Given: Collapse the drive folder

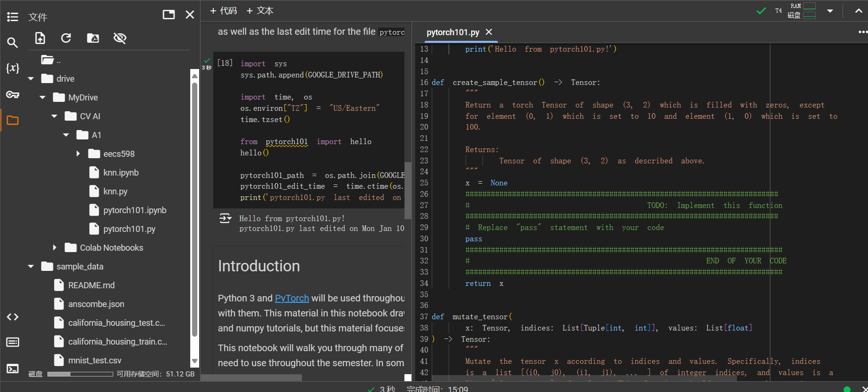Looking at the screenshot, I should 31,79.
